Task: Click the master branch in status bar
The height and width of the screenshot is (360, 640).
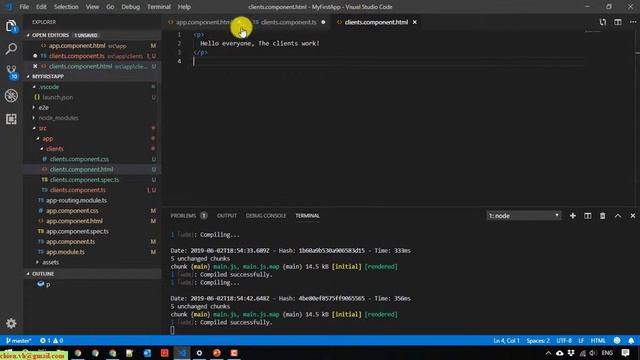Action: click(18, 340)
